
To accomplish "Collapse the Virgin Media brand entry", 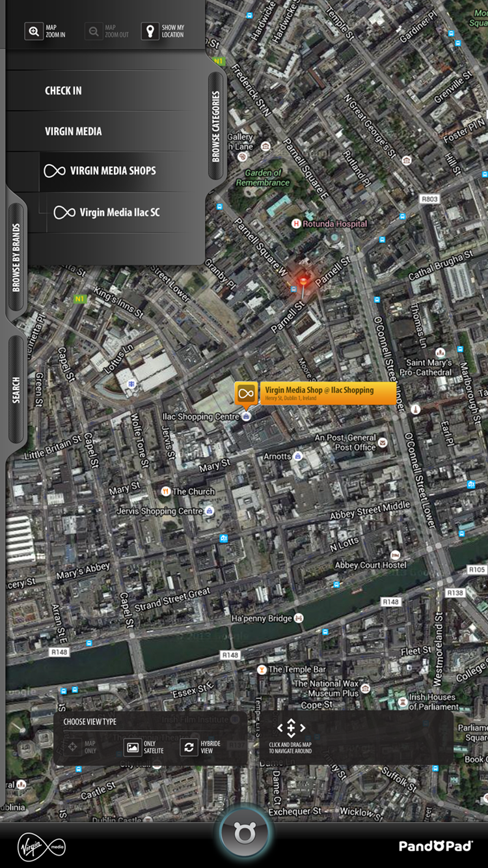I will (105, 132).
